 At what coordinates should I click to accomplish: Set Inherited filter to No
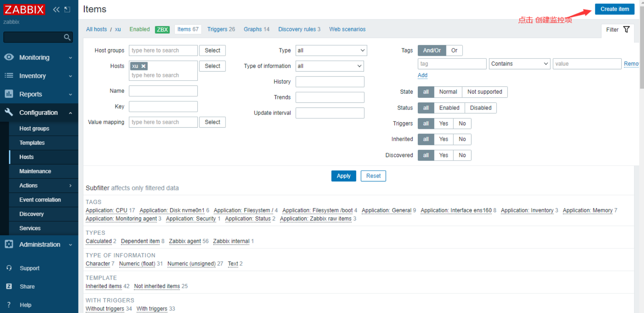(462, 139)
